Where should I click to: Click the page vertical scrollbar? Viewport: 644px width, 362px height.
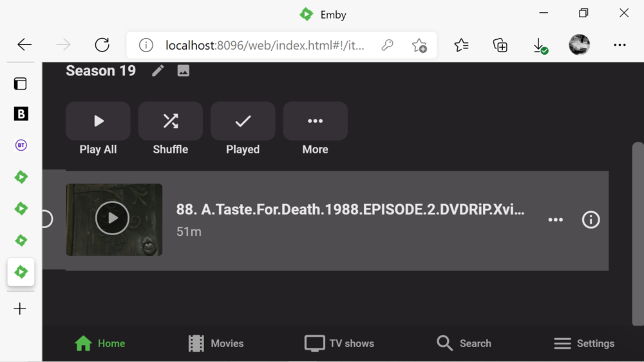(x=638, y=234)
